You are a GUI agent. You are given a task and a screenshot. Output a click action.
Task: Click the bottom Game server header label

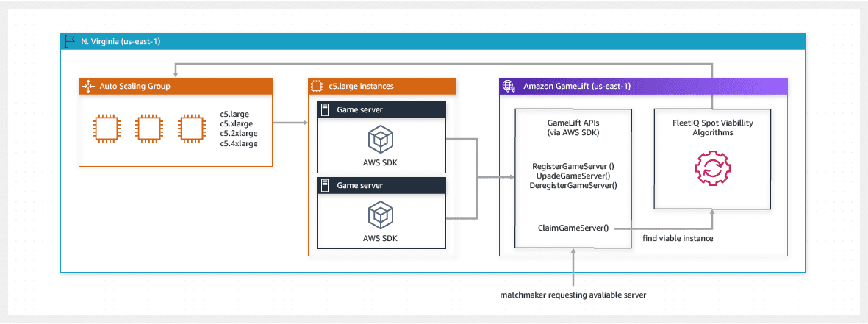pyautogui.click(x=360, y=186)
